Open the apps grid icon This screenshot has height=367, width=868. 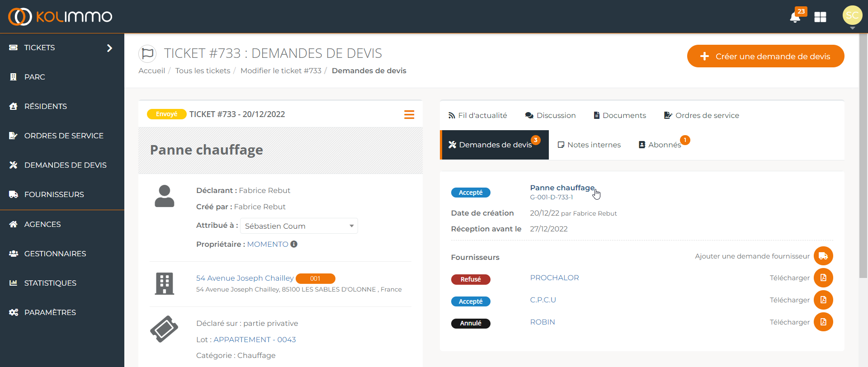coord(820,17)
